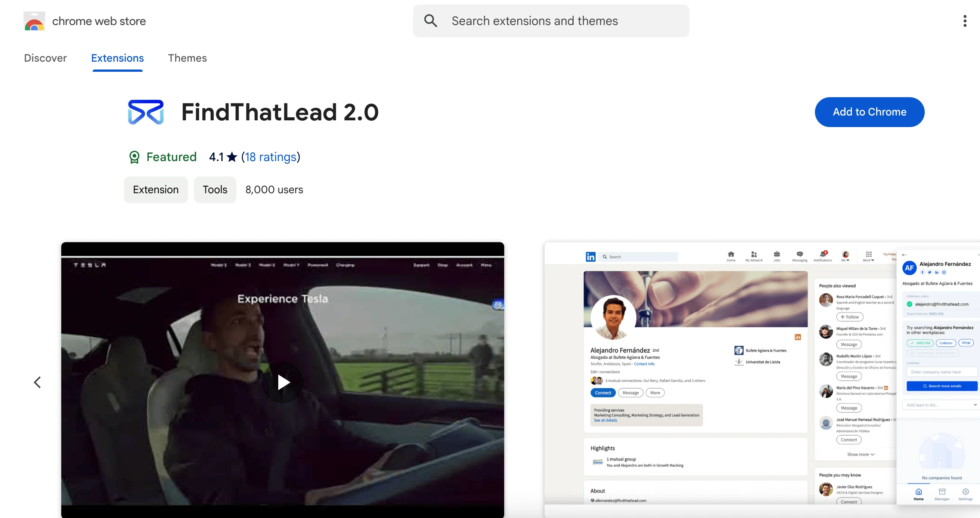980x518 pixels.
Task: Click the GAO.rfid workplace chip
Action: [920, 343]
